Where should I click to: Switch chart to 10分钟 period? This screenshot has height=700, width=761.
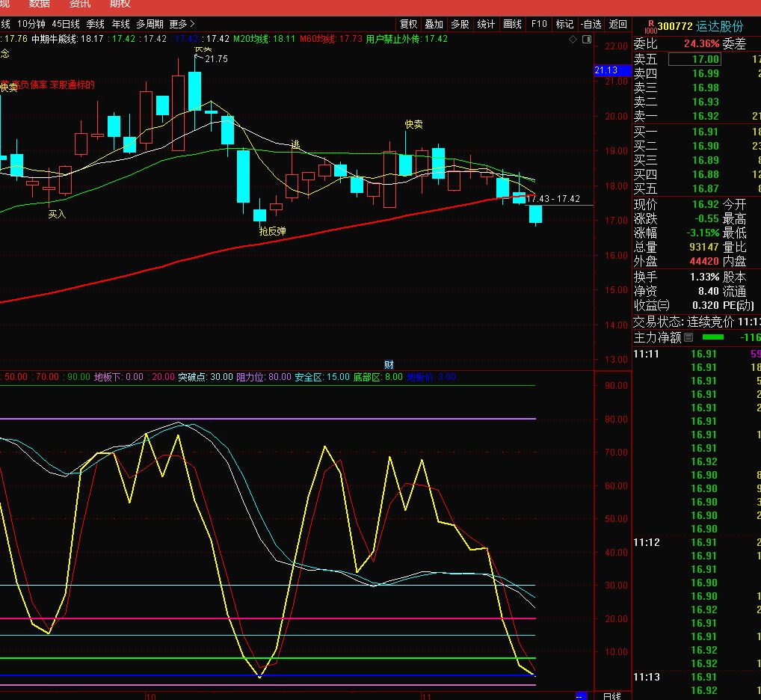31,24
